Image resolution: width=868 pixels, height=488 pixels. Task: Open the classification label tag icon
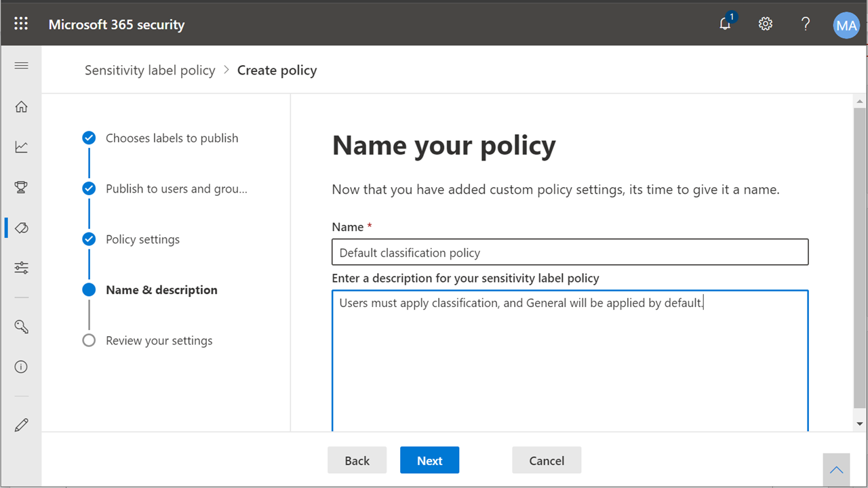click(x=21, y=228)
